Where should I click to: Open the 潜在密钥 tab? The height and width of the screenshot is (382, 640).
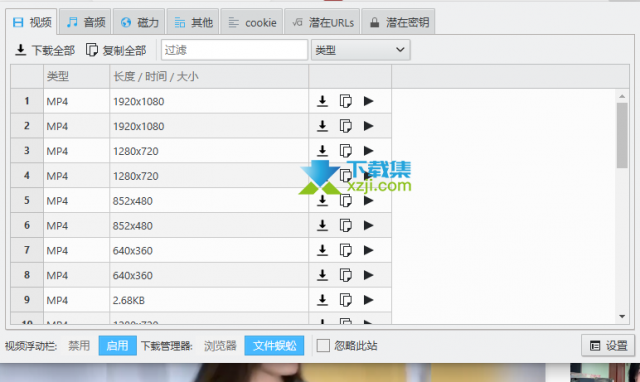398,22
